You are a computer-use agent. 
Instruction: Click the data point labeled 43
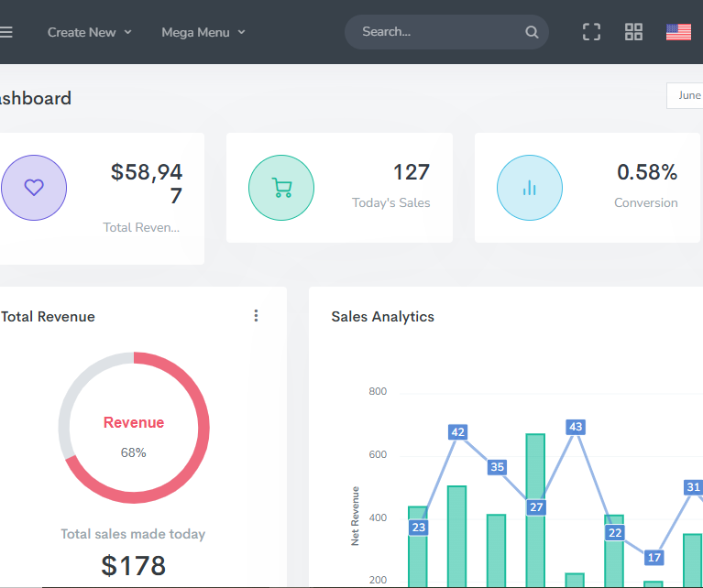[576, 427]
